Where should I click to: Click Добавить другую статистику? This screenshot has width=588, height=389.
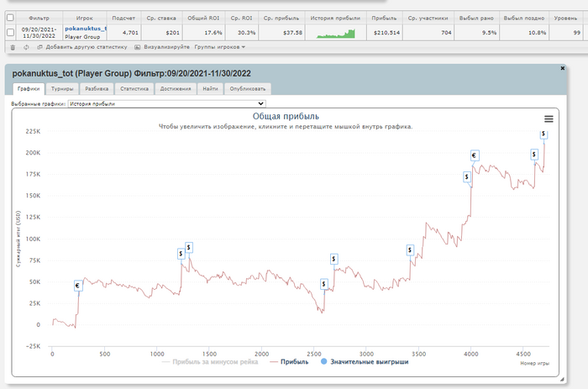click(x=87, y=47)
